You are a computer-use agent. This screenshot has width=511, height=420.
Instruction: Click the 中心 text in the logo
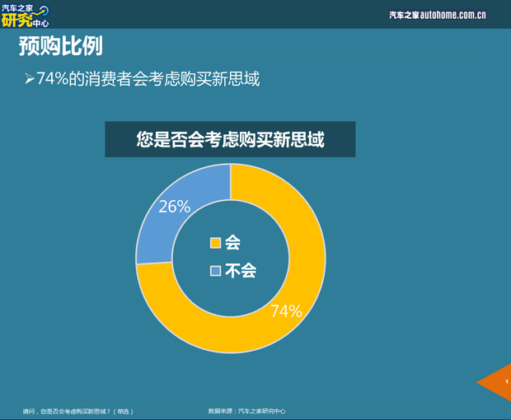tap(40, 23)
